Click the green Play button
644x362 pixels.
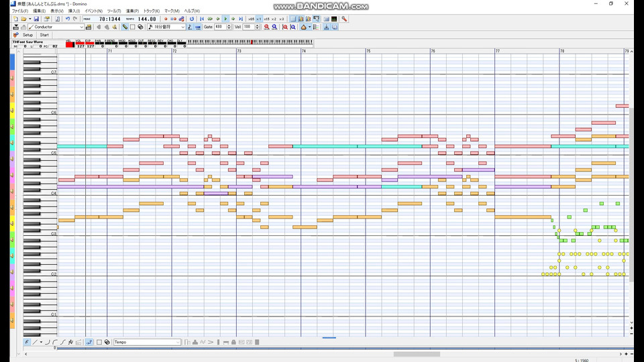[x=225, y=19]
